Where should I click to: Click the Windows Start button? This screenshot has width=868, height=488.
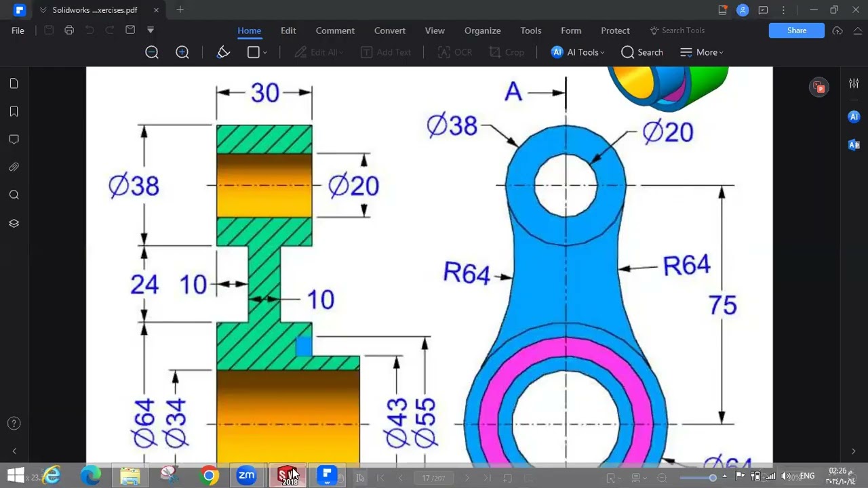[x=15, y=476]
